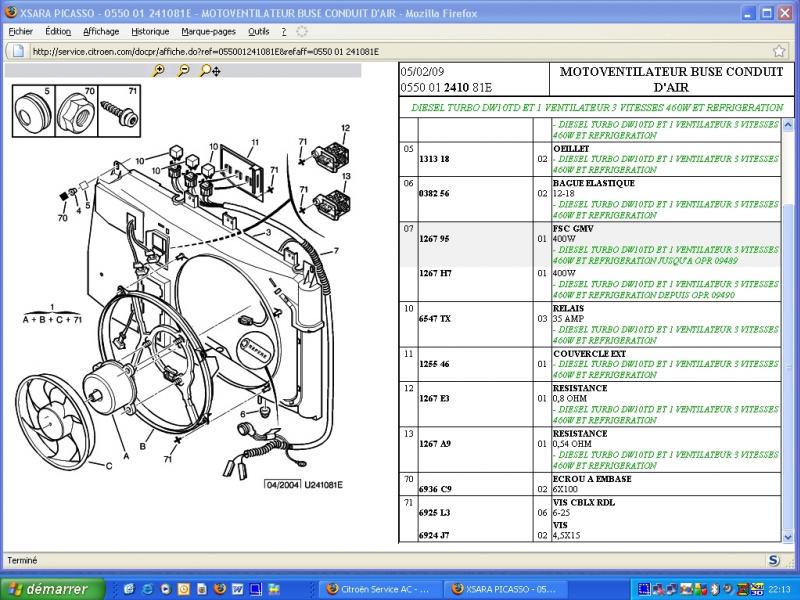Open the Édition menu
Screen dimensions: 800x600
pos(58,32)
